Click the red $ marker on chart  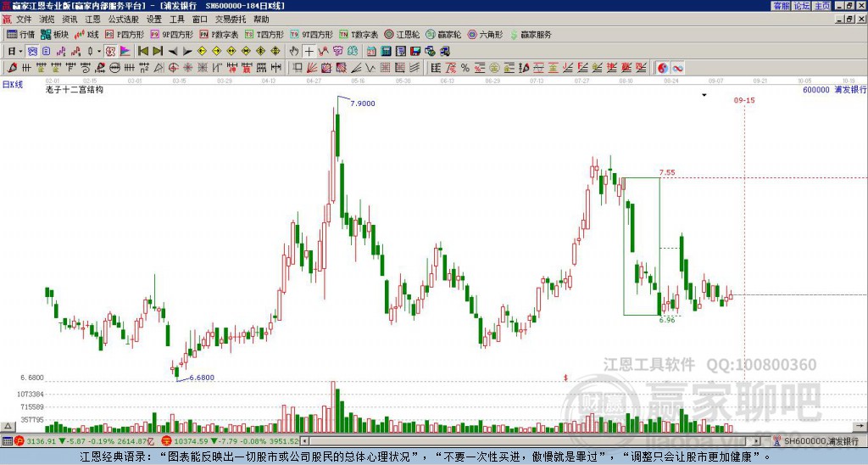[x=565, y=378]
